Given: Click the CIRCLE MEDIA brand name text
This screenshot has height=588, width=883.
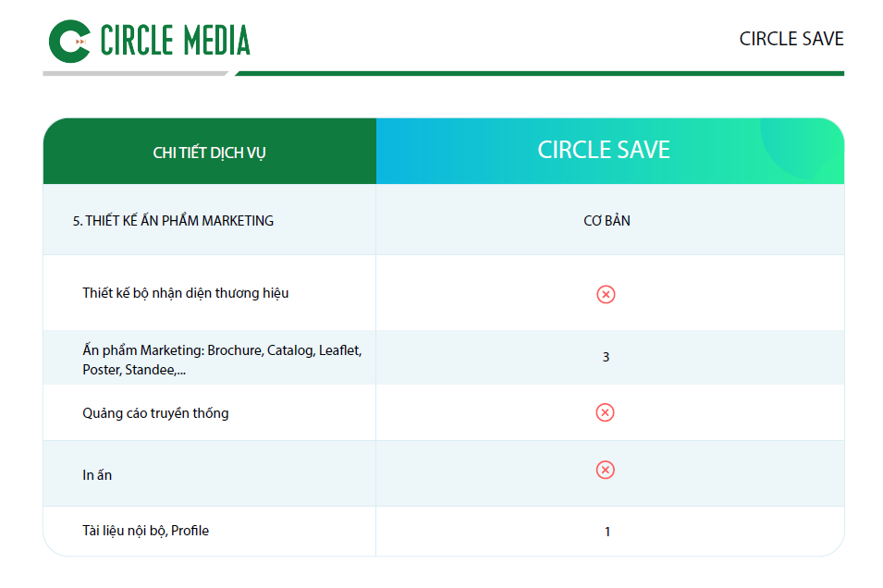Looking at the screenshot, I should pos(175,41).
